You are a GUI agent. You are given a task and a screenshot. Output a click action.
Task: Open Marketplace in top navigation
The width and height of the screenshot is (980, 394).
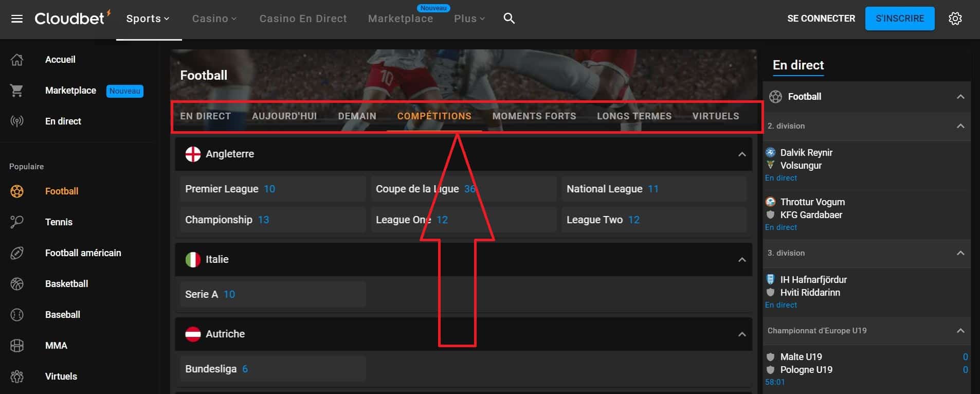pos(401,19)
